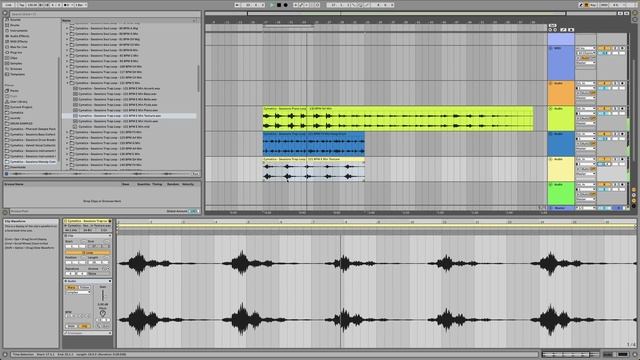640x360 pixels.
Task: Click the Set locator button
Action: coord(552,25)
